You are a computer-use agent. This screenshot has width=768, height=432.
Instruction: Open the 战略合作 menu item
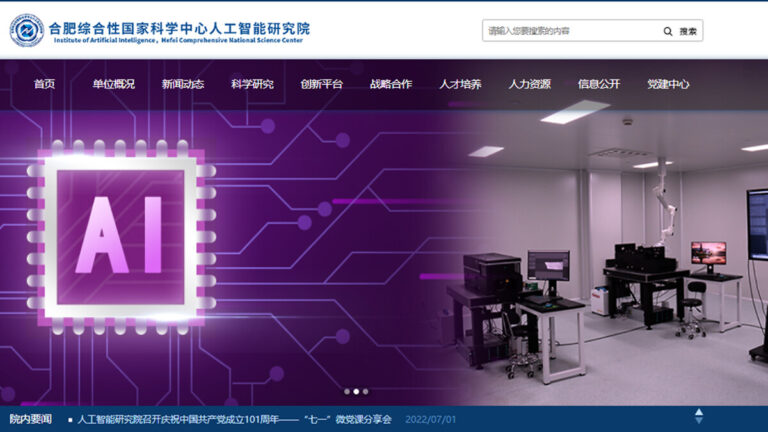click(391, 84)
